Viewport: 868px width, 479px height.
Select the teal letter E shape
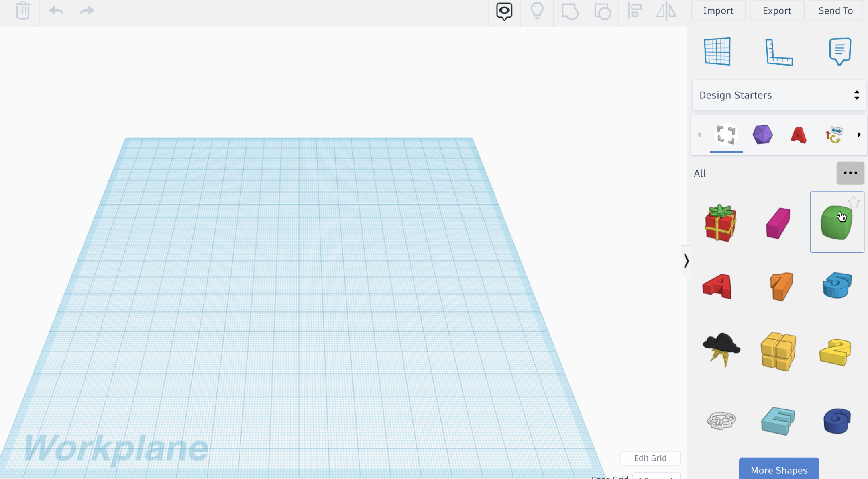point(778,421)
